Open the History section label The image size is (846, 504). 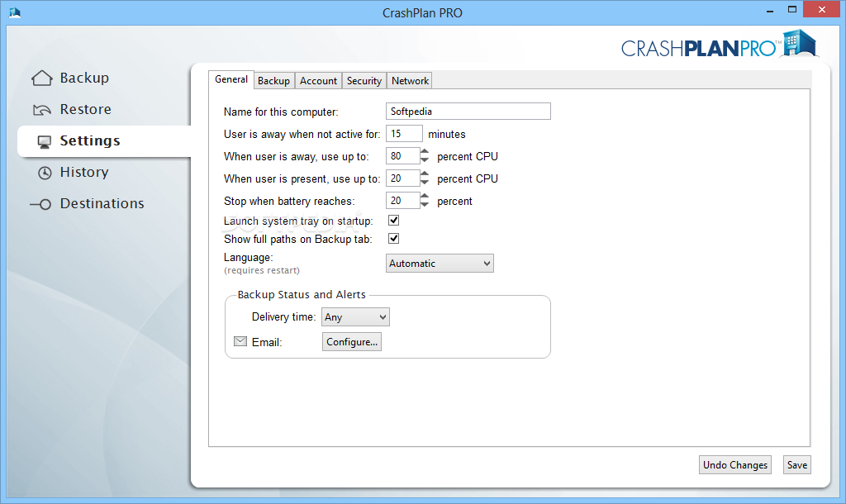coord(84,172)
